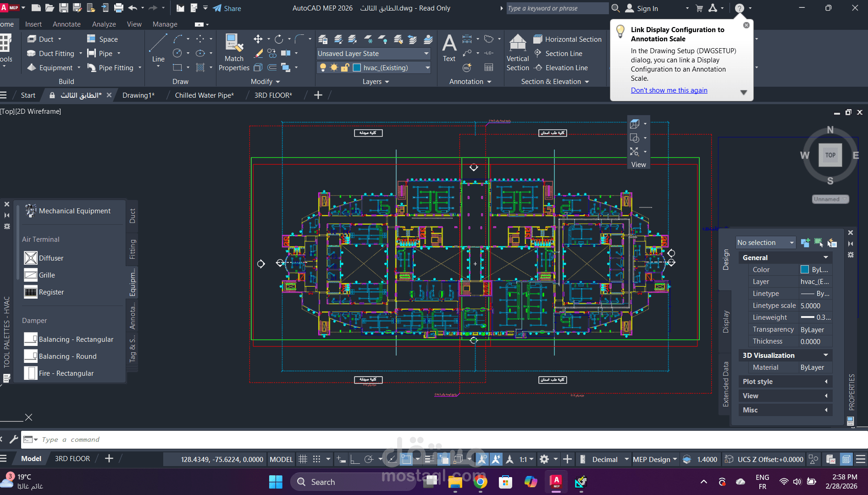Viewport: 868px width, 495px height.
Task: Toggle polar tracking in status bar
Action: tap(369, 459)
